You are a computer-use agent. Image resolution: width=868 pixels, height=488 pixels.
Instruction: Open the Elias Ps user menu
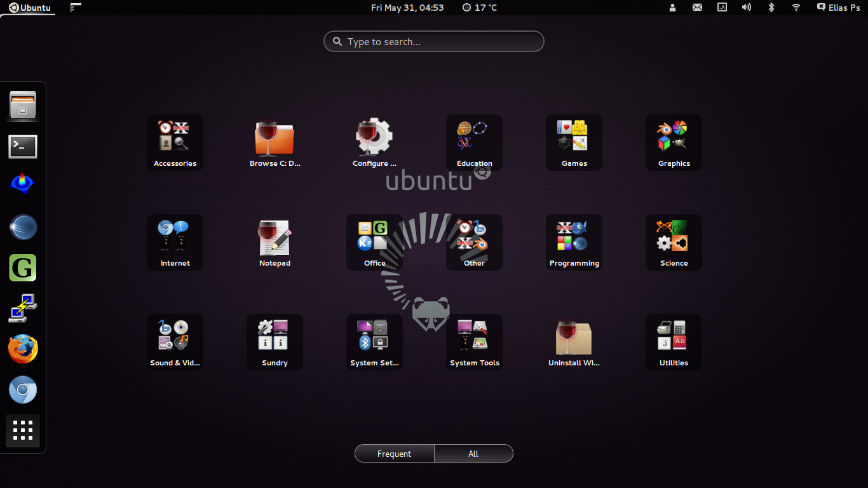pyautogui.click(x=838, y=8)
